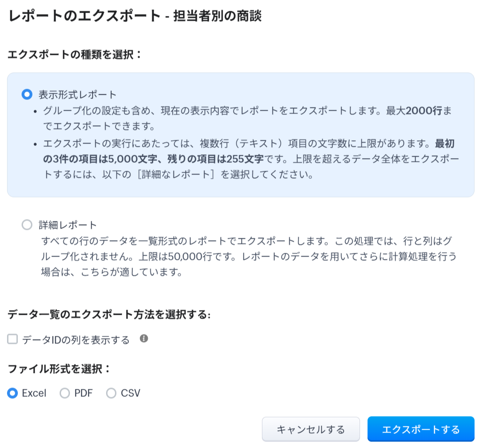
Task: Choose the CSV radio button
Action: [111, 393]
